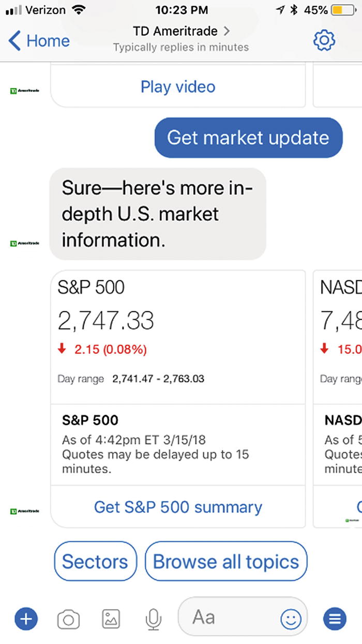Open the photo gallery icon

point(111,619)
